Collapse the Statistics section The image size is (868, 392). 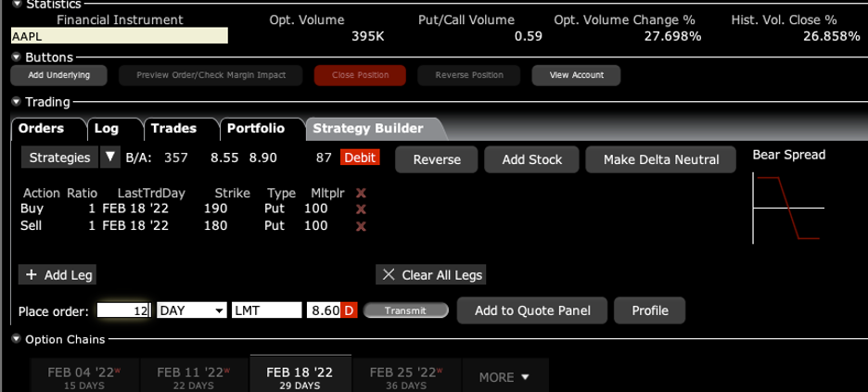click(x=16, y=4)
